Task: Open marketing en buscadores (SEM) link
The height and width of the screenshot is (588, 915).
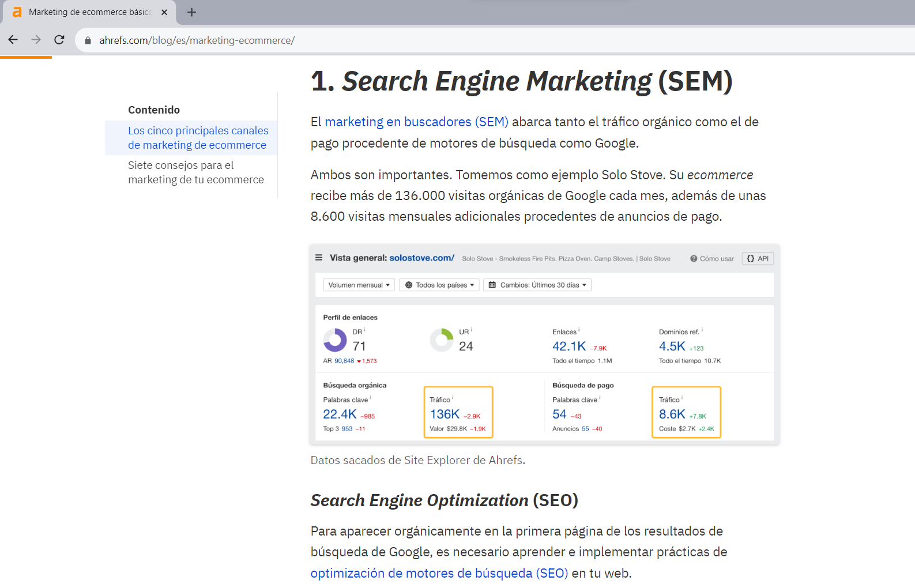Action: pos(416,122)
